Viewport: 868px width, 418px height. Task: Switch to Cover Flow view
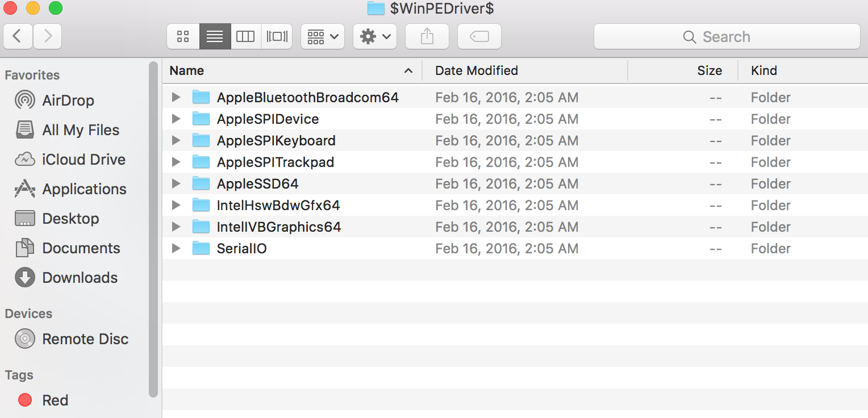277,37
